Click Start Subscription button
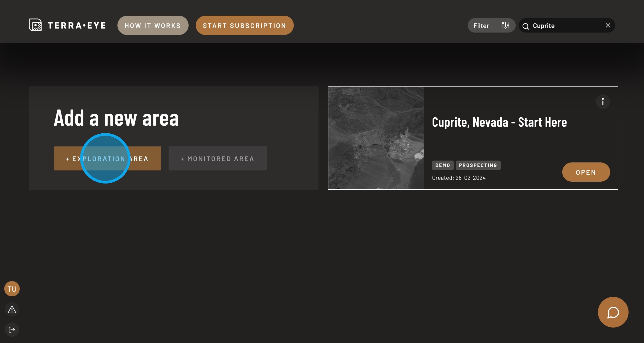Screen dimensions: 644x343 coord(244,26)
